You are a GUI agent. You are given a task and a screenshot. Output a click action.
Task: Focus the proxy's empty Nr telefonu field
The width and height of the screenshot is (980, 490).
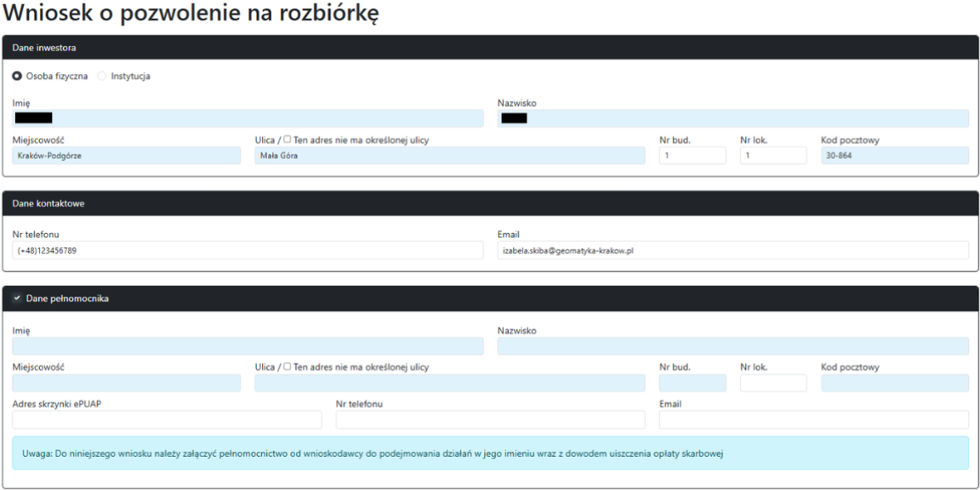[x=490, y=420]
